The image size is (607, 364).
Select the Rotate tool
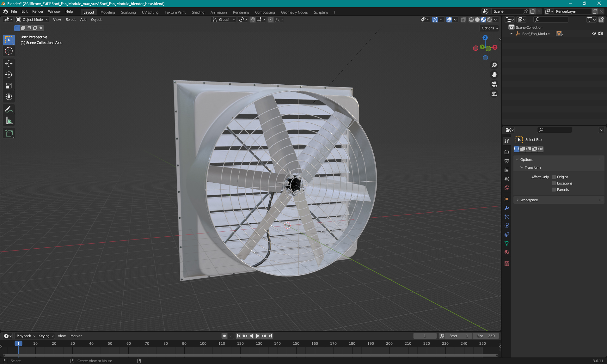coord(9,75)
